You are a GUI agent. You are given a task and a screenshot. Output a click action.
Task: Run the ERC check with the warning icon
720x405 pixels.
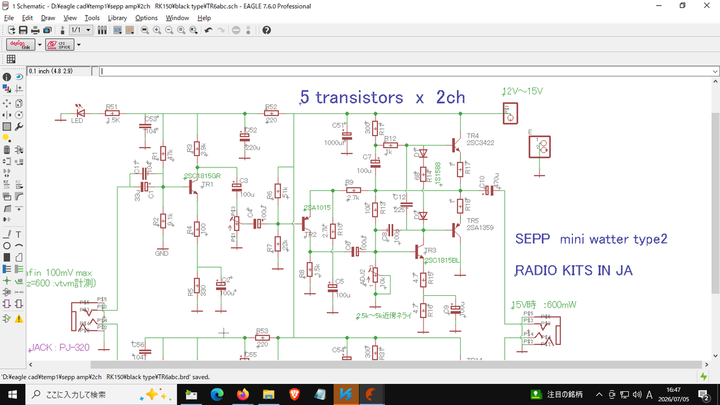coord(19,319)
